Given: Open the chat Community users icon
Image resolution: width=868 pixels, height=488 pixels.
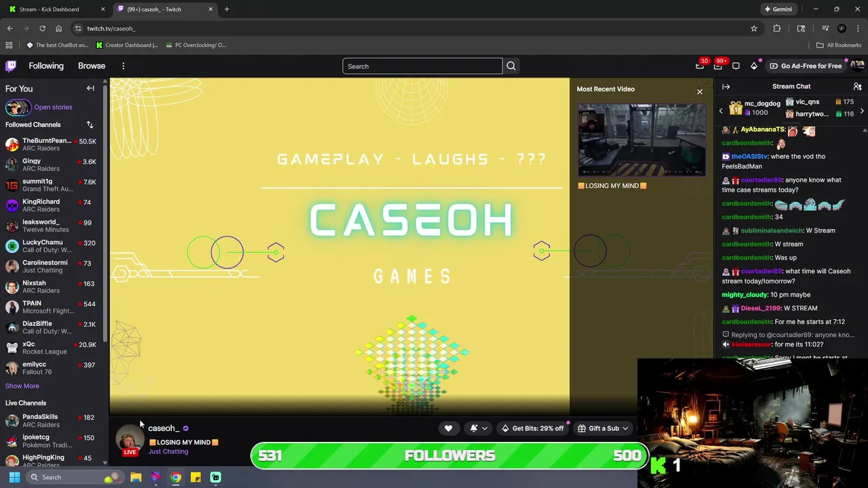Looking at the screenshot, I should coord(857,87).
